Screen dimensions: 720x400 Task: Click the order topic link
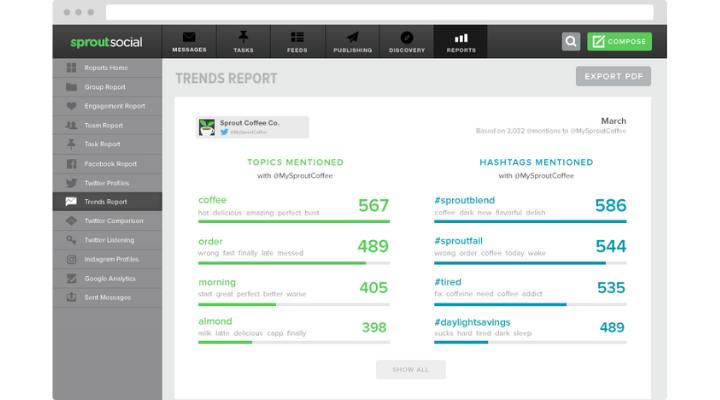coord(210,241)
